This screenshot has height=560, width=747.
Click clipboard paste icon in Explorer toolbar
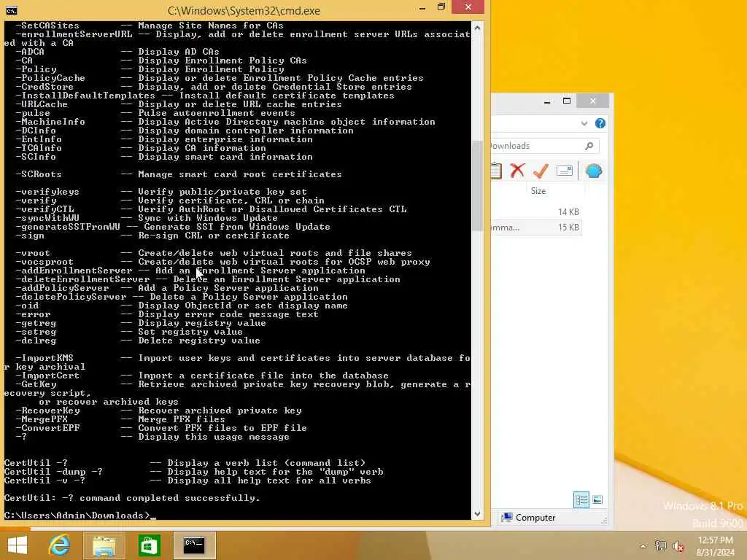[x=496, y=171]
